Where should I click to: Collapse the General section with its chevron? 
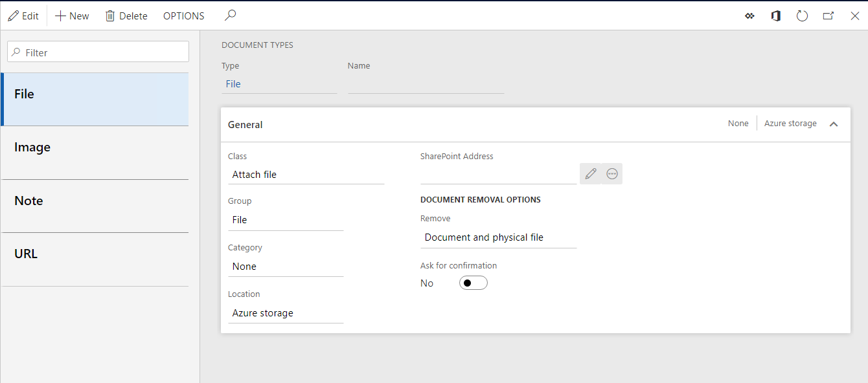834,124
